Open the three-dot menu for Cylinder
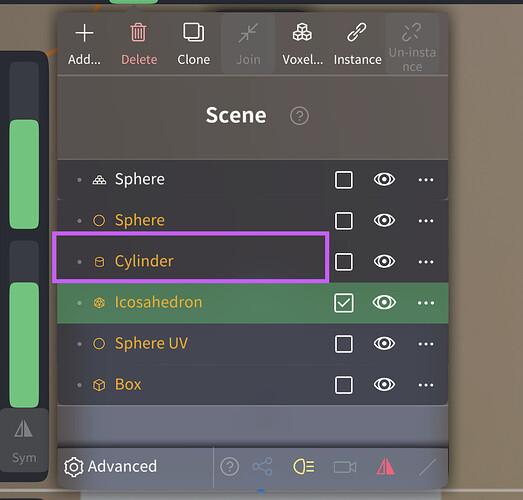This screenshot has height=500, width=523. click(426, 262)
